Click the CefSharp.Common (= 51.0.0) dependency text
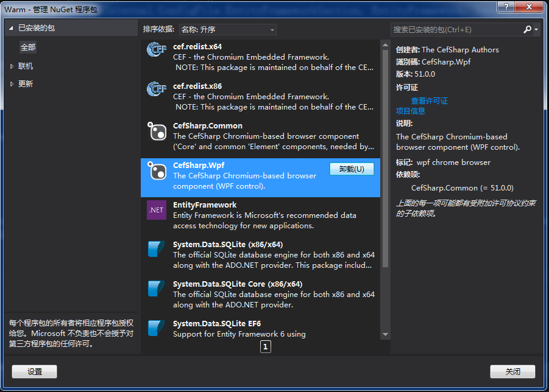The width and height of the screenshot is (549, 392). (462, 188)
